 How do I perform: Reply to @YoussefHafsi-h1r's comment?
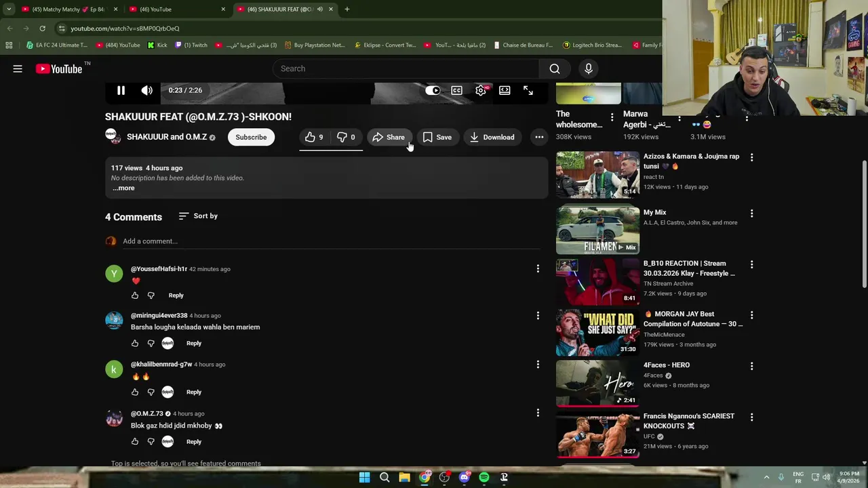[176, 295]
